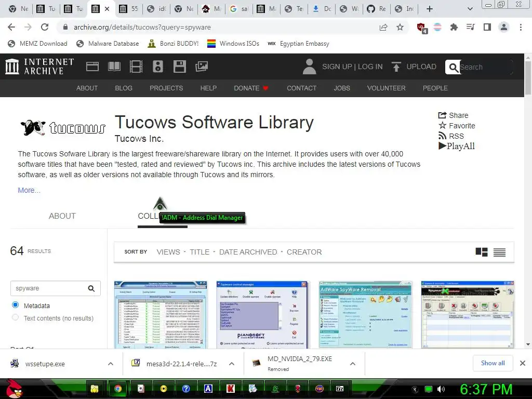
Task: Open the media control icon in toolbar
Action: point(470,27)
